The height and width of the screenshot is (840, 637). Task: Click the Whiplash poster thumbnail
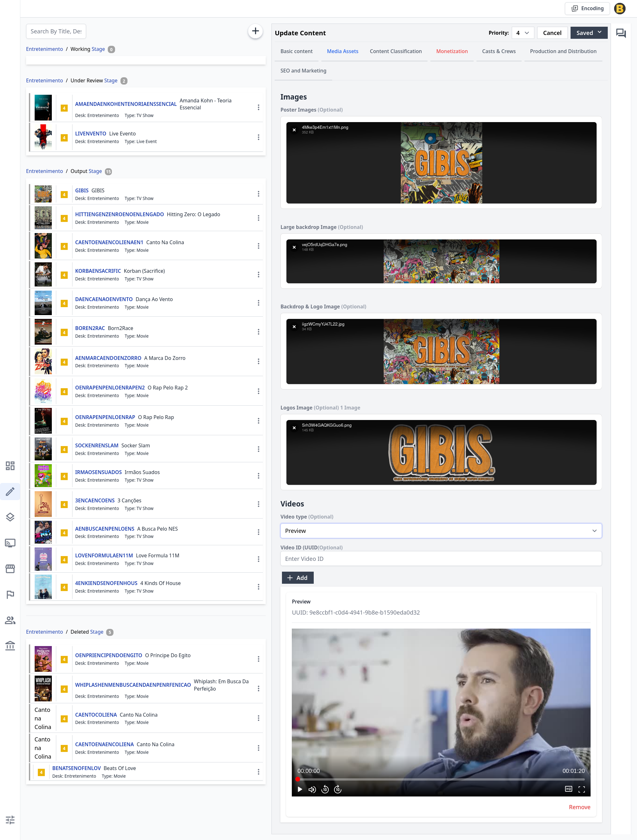click(x=43, y=688)
